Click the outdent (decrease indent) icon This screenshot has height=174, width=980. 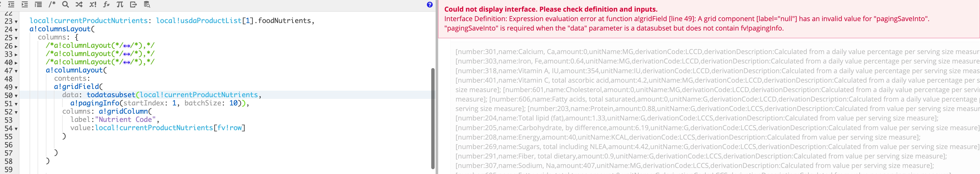point(11,5)
